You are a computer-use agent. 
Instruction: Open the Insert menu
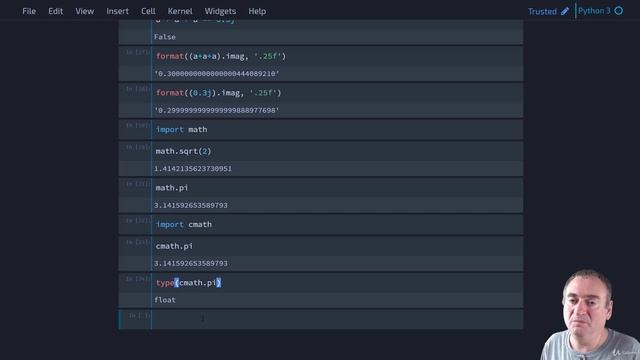point(118,11)
